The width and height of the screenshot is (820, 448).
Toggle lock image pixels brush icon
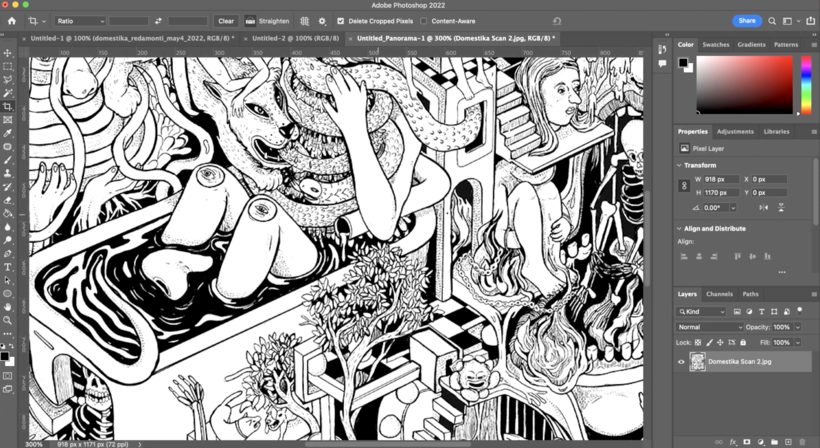tap(709, 342)
